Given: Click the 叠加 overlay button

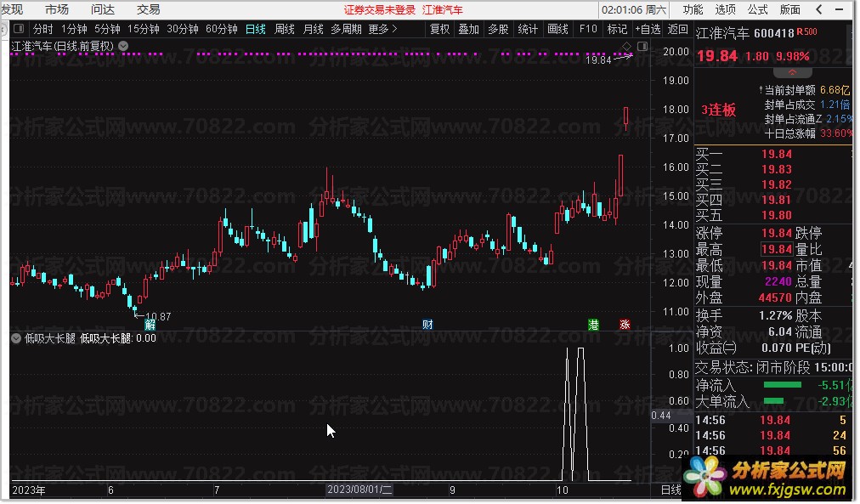Looking at the screenshot, I should click(469, 29).
